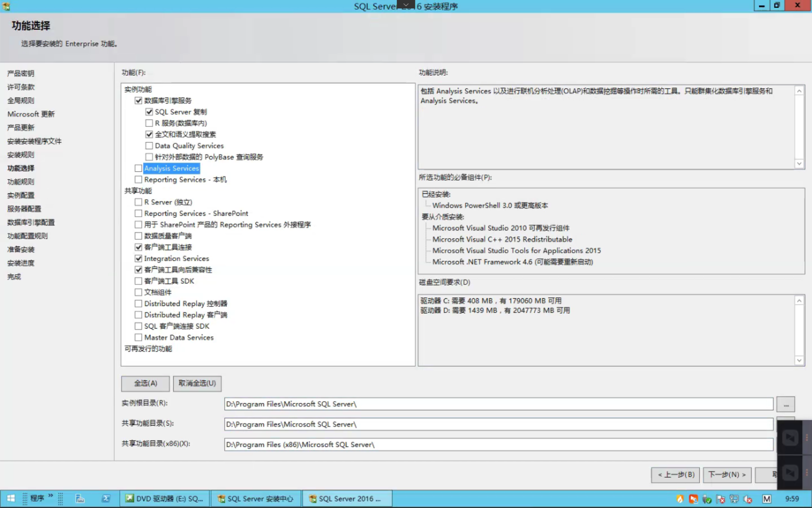Check Reporting Services - SharePoint checkbox
This screenshot has height=508, width=812.
click(139, 213)
